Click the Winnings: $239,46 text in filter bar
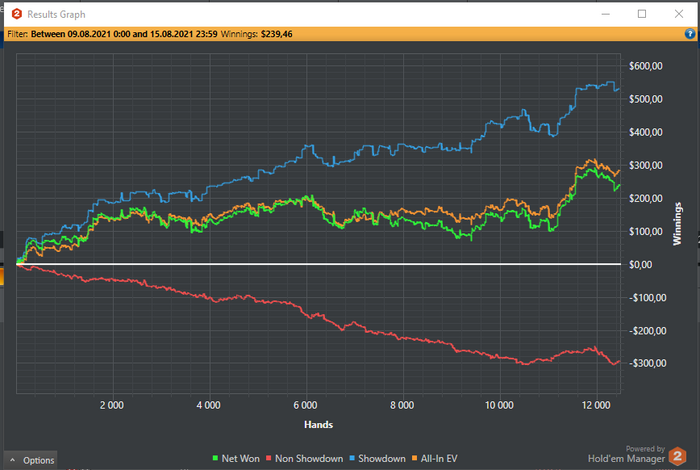700x470 pixels. click(257, 34)
